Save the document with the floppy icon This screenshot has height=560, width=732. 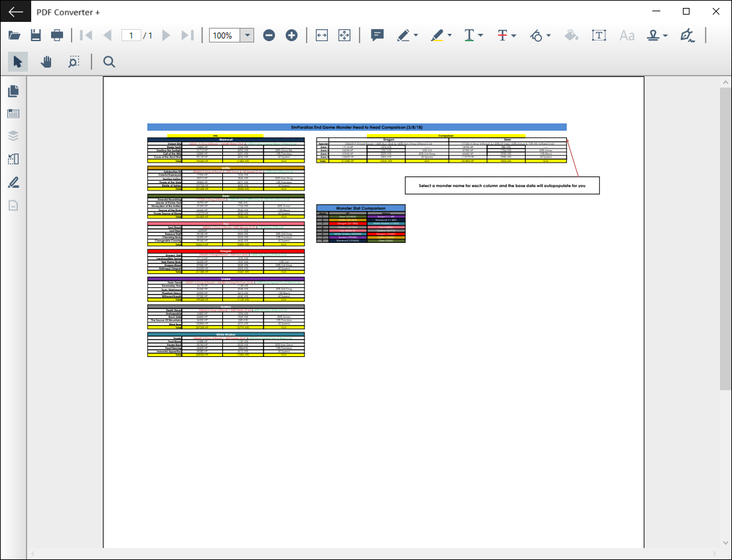coord(35,35)
